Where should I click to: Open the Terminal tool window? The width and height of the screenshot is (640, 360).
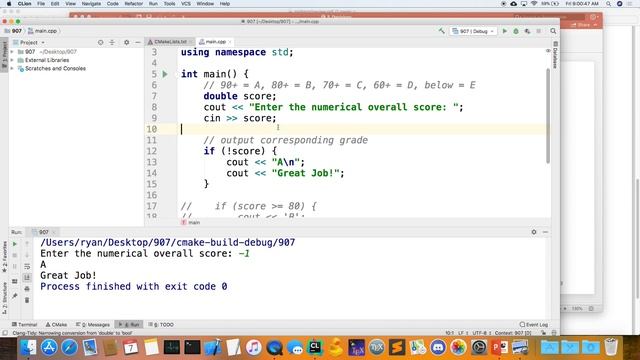24,324
